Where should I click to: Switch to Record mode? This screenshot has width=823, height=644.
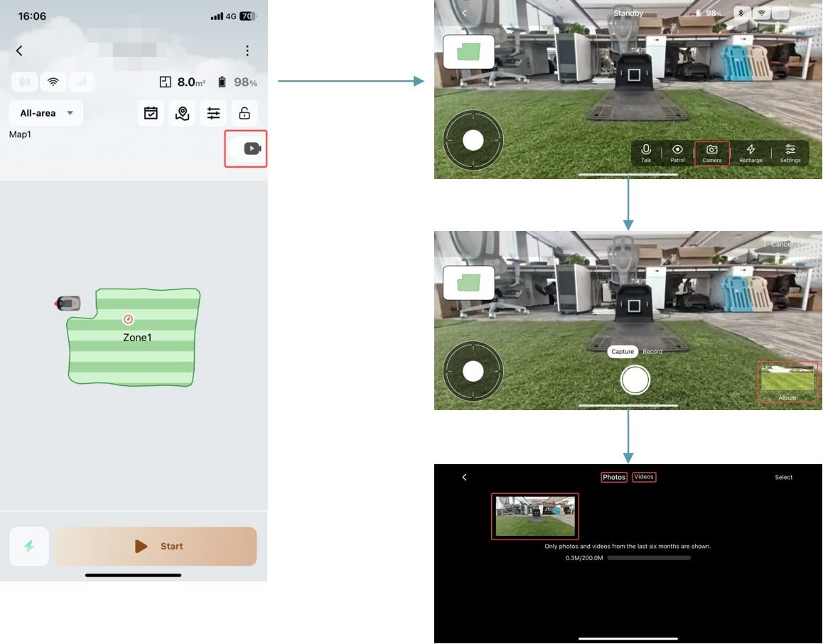[652, 352]
